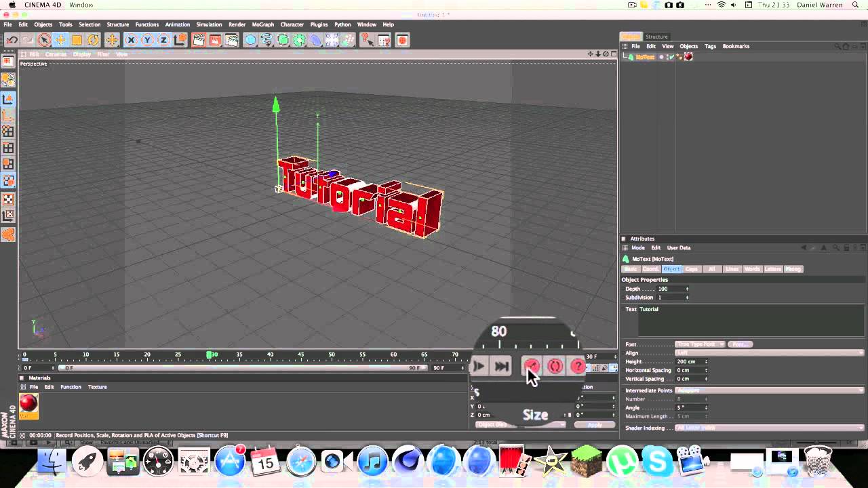868x488 pixels.
Task: Open the Animation menu
Action: 178,24
